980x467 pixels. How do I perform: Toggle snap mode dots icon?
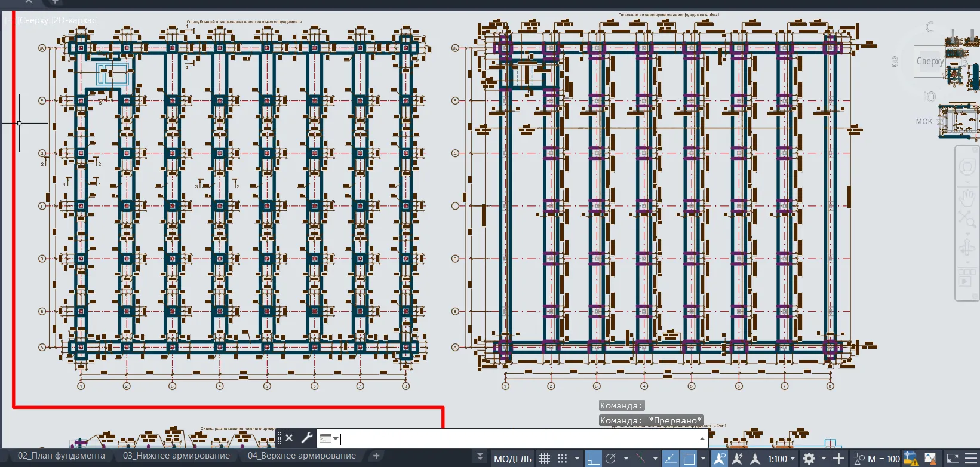point(562,459)
